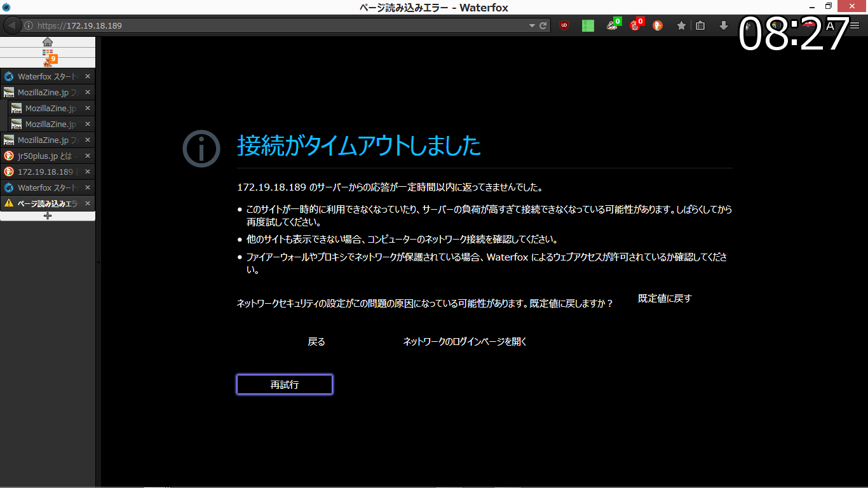This screenshot has width=868, height=488.
Task: Open the bookmarks list menu icon
Action: click(700, 26)
